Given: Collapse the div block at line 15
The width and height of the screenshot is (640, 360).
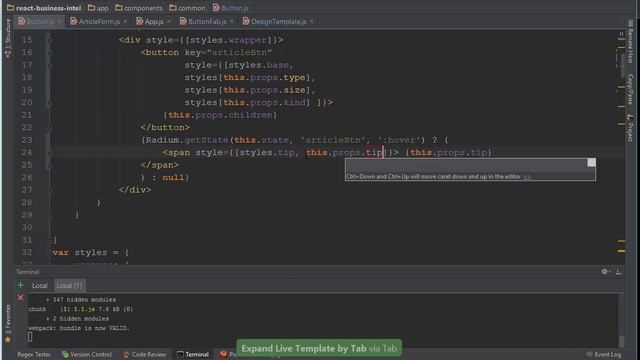Looking at the screenshot, I should pyautogui.click(x=49, y=40).
